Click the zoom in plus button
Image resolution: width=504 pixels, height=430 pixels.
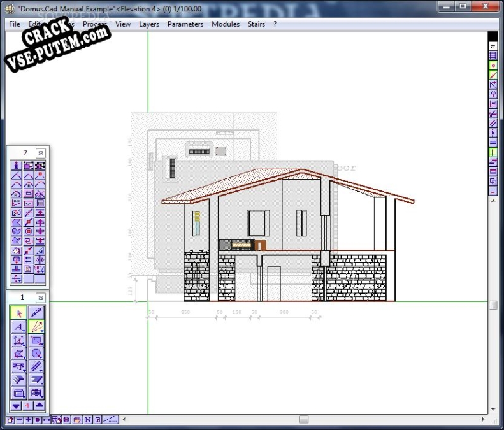coord(29,420)
